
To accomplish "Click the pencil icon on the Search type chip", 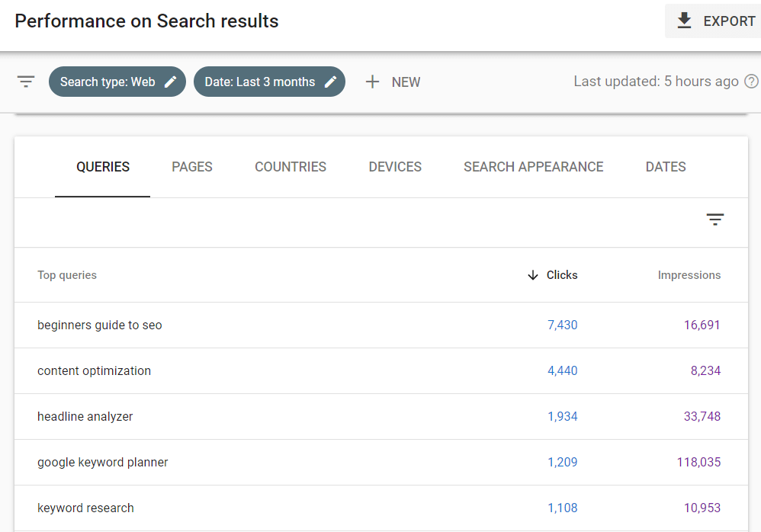I will click(x=171, y=81).
